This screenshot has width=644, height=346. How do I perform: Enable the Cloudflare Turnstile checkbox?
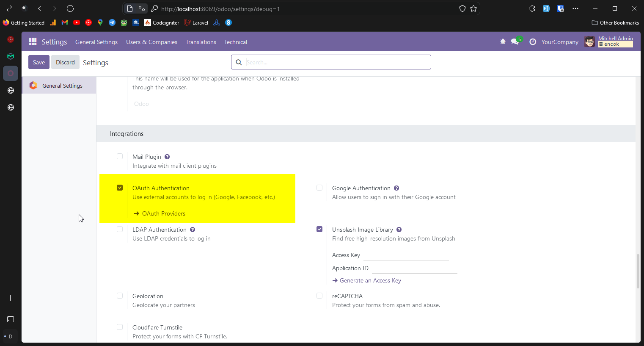coord(120,327)
